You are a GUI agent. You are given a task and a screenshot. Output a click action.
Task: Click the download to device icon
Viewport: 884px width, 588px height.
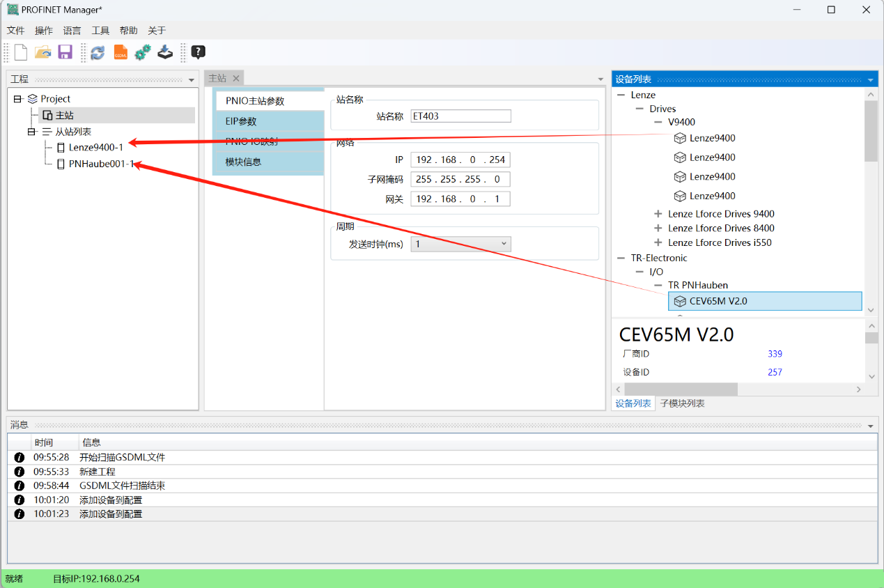(165, 52)
